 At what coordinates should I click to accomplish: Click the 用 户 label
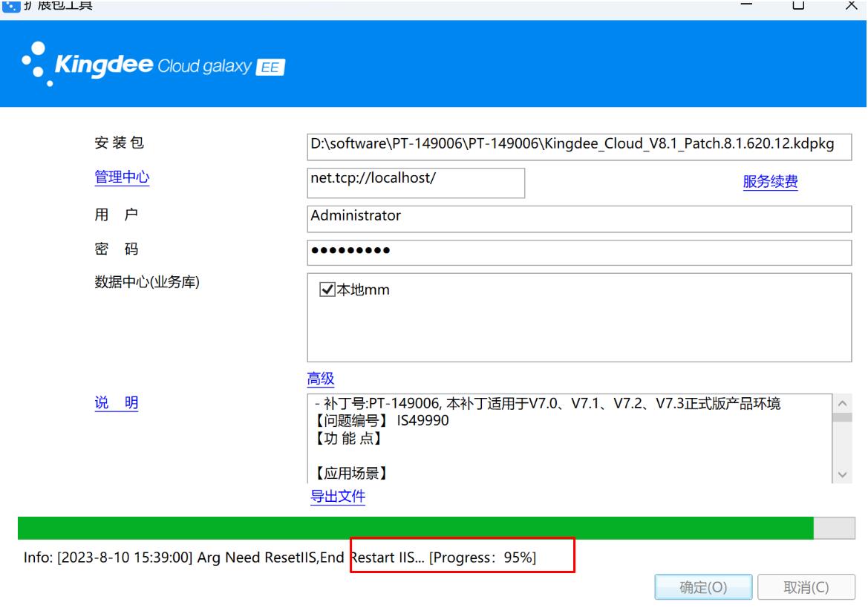coord(117,214)
